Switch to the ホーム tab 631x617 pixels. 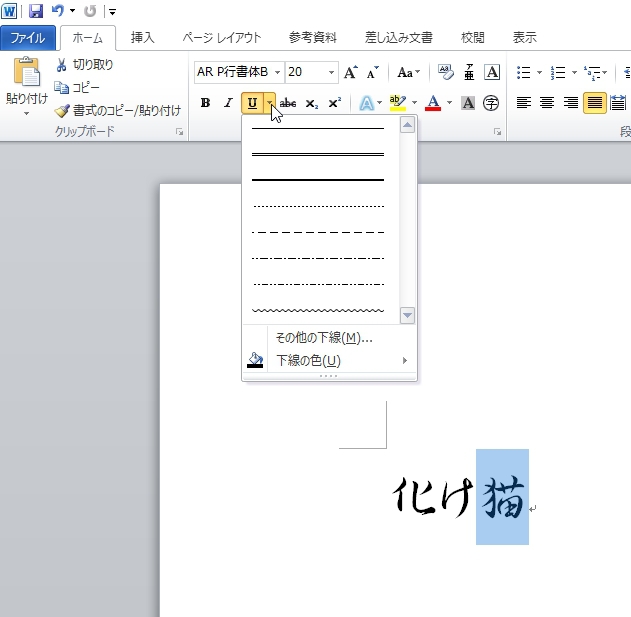tap(88, 38)
